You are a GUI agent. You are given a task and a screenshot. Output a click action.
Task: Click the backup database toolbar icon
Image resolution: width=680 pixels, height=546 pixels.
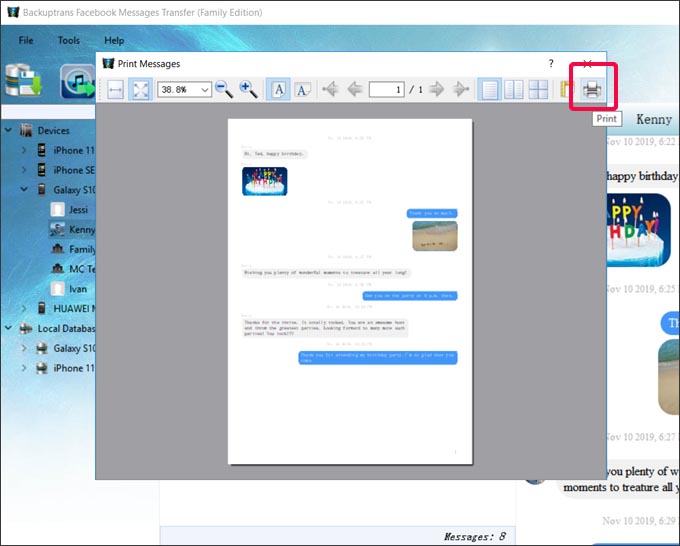(23, 80)
